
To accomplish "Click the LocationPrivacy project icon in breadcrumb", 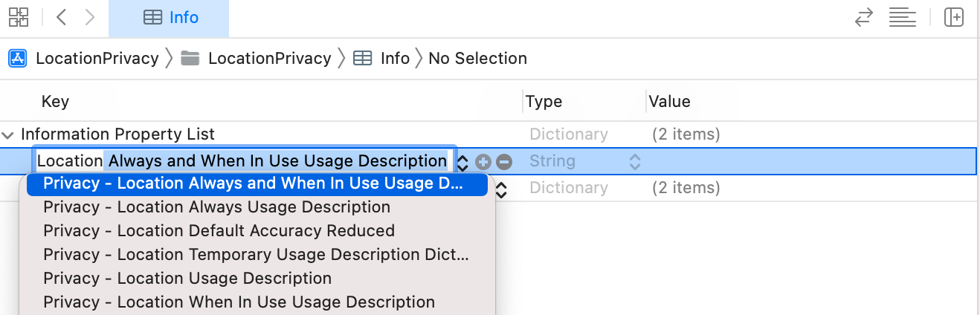I will [x=18, y=58].
